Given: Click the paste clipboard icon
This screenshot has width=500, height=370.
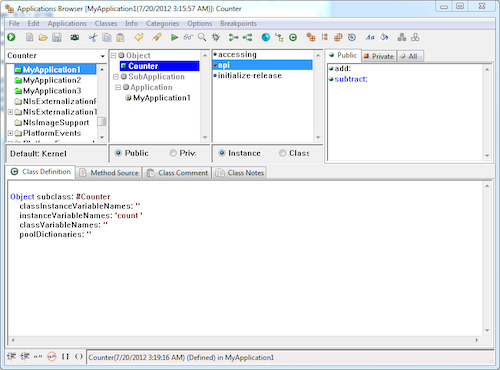Looking at the screenshot, I should click(120, 37).
